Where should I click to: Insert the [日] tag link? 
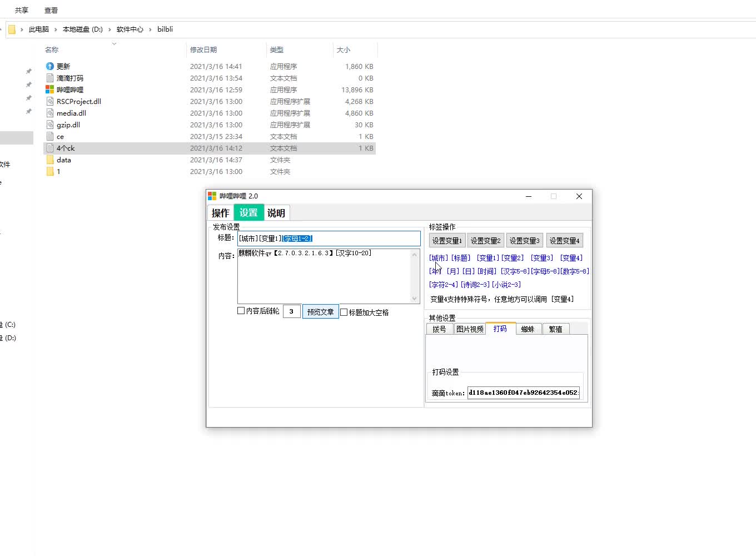click(x=469, y=271)
